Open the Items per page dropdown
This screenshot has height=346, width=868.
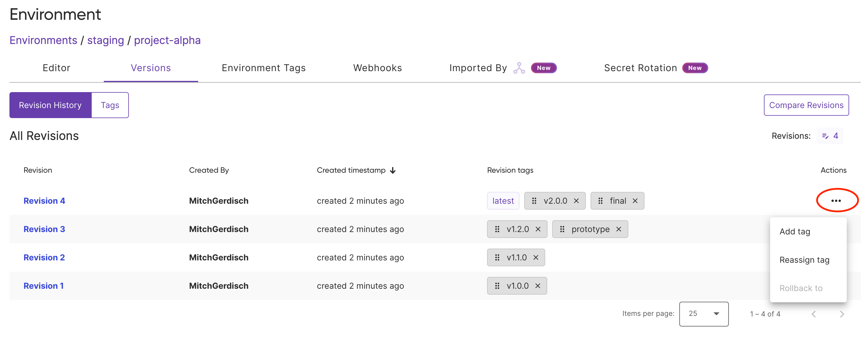[703, 314]
